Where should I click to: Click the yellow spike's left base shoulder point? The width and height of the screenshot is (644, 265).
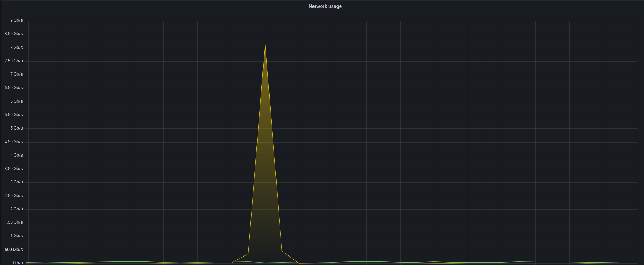click(248, 254)
